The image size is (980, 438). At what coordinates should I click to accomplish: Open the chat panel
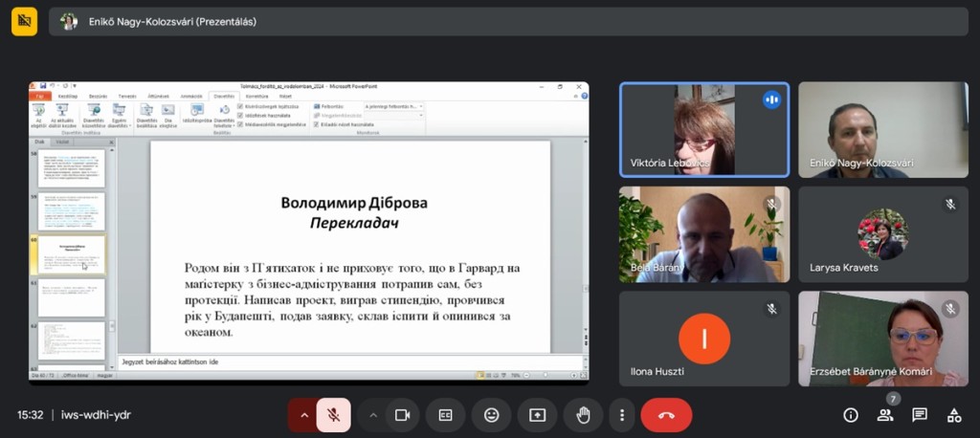tap(920, 415)
